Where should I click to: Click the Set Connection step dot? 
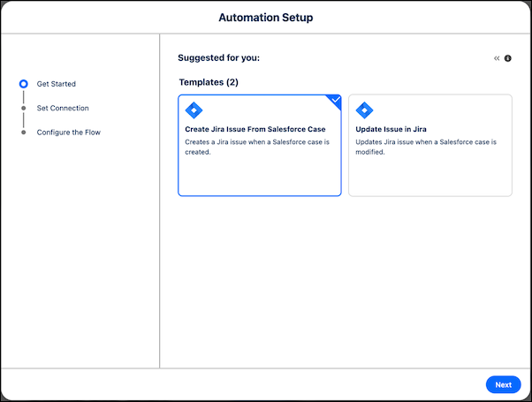[23, 108]
